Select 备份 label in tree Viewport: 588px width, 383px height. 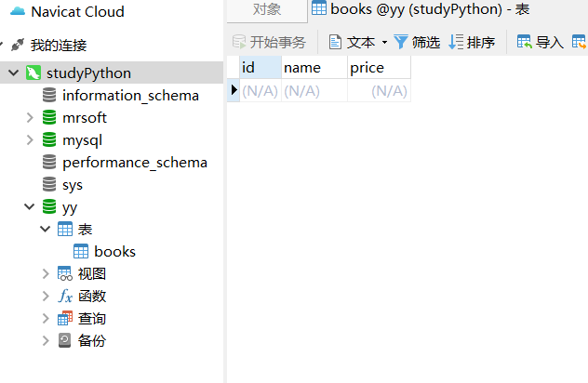(92, 341)
